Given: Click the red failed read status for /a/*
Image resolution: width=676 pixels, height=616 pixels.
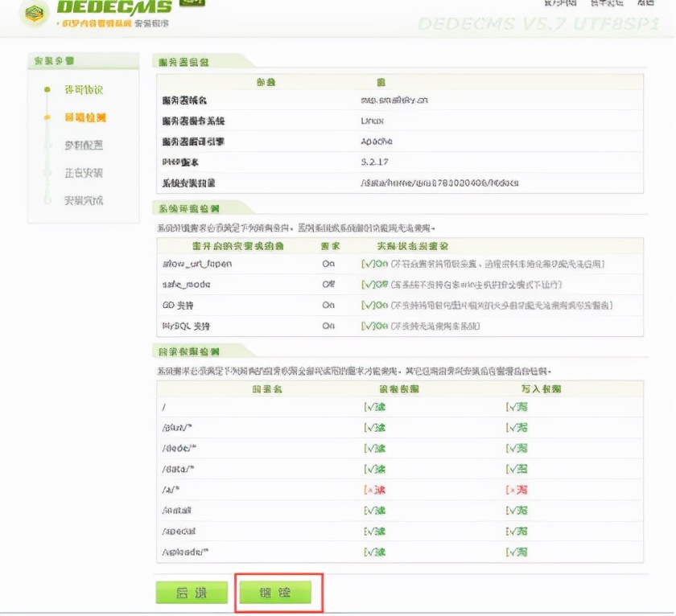Looking at the screenshot, I should [x=374, y=490].
